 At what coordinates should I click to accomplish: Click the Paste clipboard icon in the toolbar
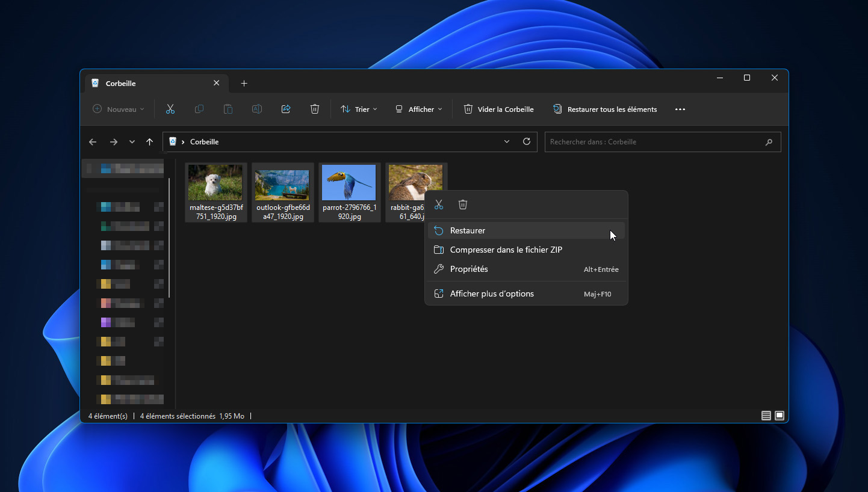[228, 109]
